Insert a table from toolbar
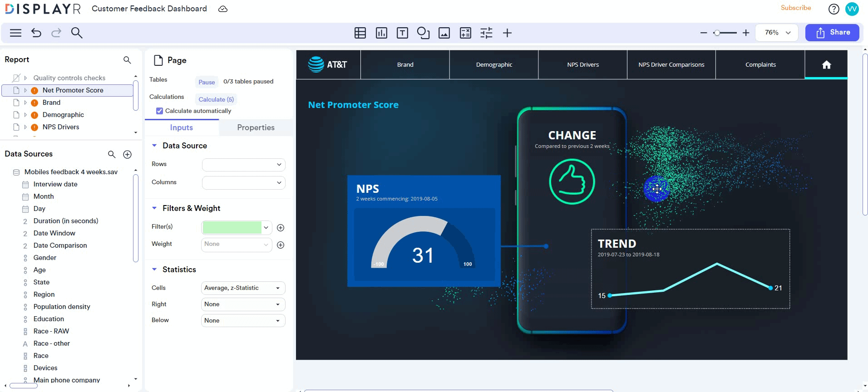The width and height of the screenshot is (868, 392). tap(360, 33)
